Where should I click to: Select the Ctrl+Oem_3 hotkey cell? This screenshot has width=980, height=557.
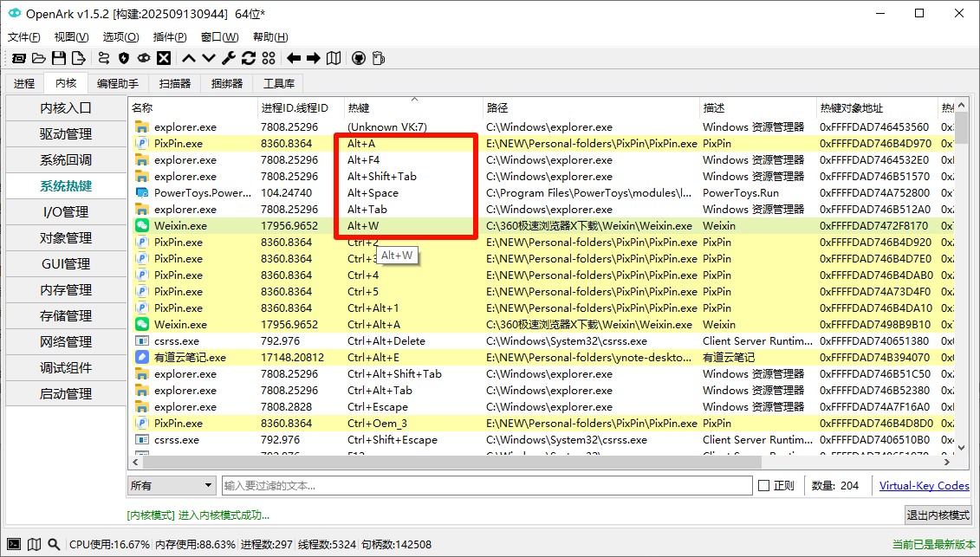[413, 424]
